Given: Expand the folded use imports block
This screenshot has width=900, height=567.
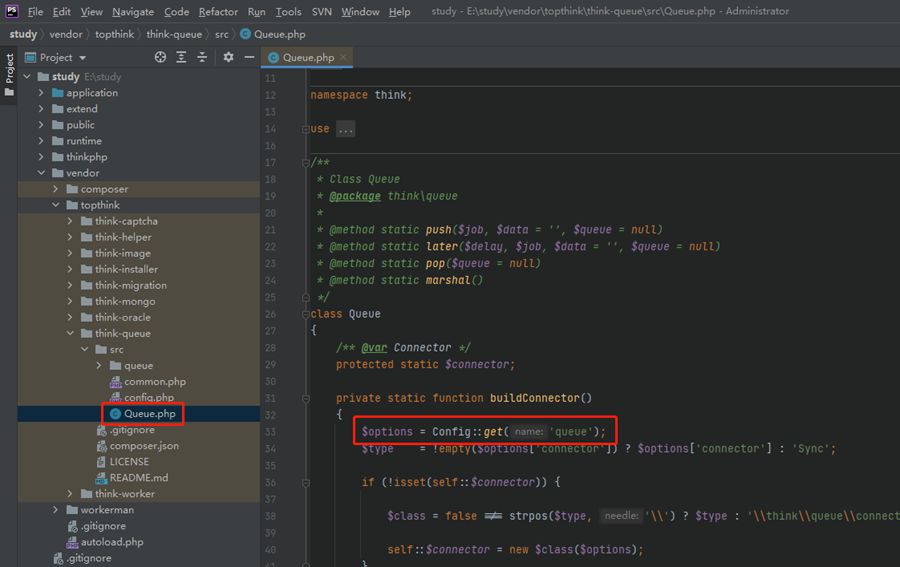Looking at the screenshot, I should point(345,129).
